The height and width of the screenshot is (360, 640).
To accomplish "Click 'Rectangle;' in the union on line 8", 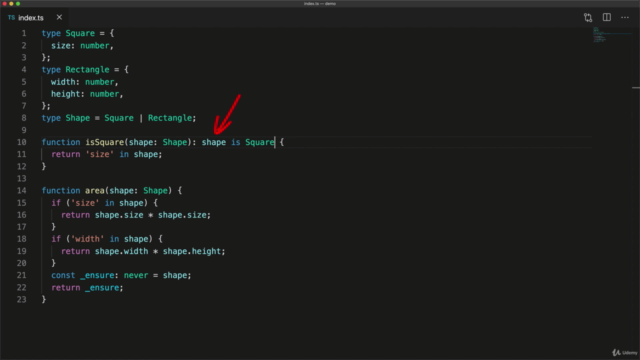I will (x=172, y=118).
